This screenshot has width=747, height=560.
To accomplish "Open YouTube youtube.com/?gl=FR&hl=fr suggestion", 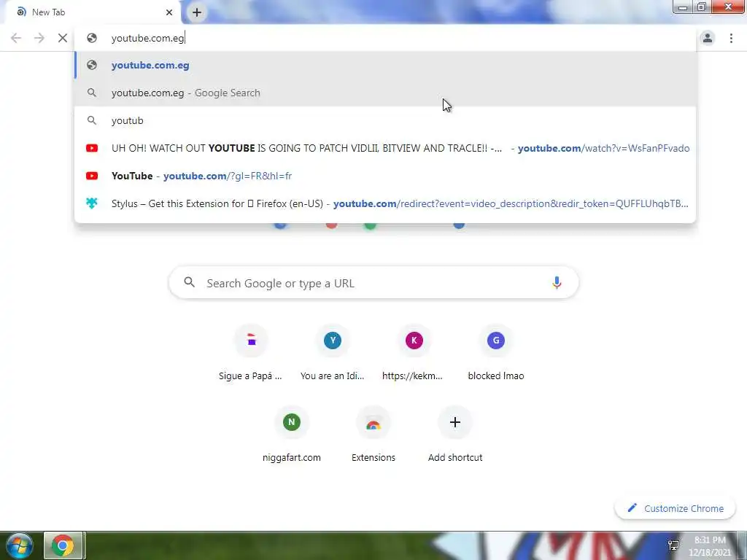I will pyautogui.click(x=386, y=176).
